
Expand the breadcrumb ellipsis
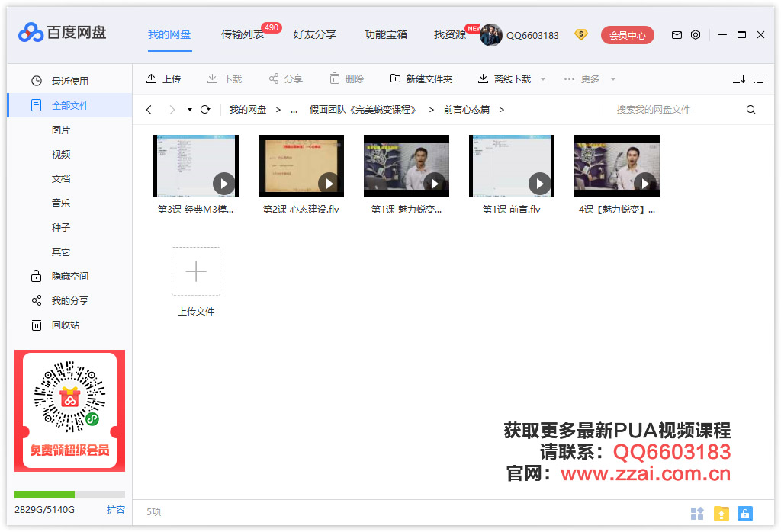click(294, 110)
